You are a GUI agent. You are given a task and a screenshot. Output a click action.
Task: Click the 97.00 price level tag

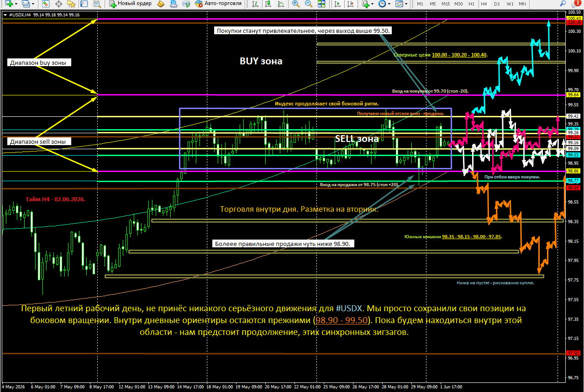click(573, 353)
